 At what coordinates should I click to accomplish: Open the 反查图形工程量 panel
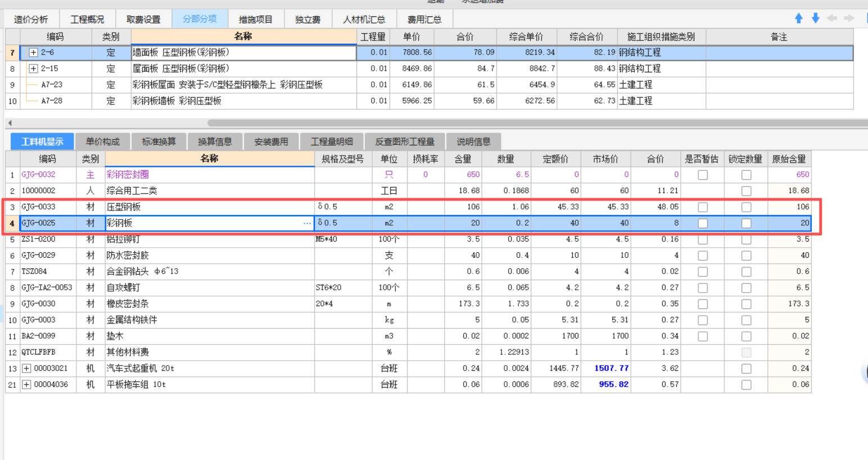tap(404, 141)
